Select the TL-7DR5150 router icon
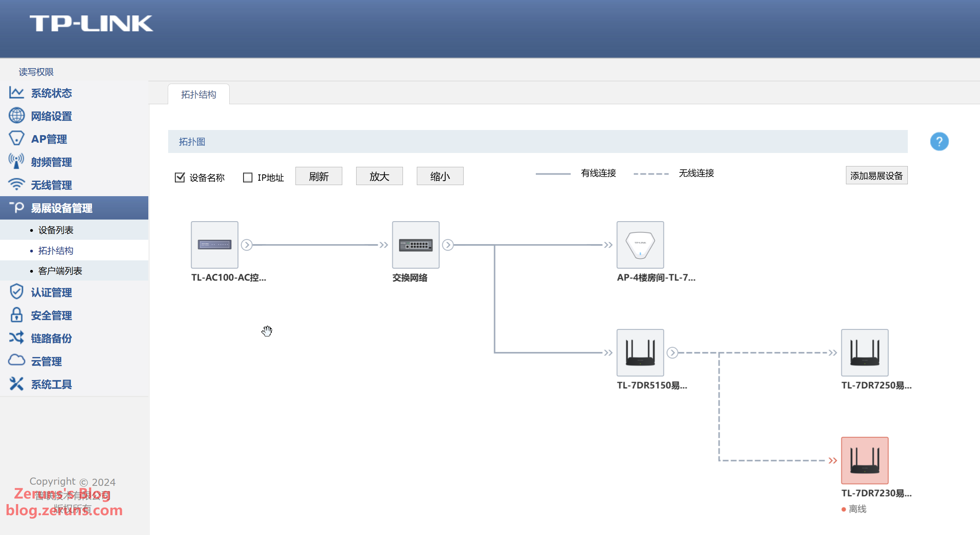 click(640, 353)
